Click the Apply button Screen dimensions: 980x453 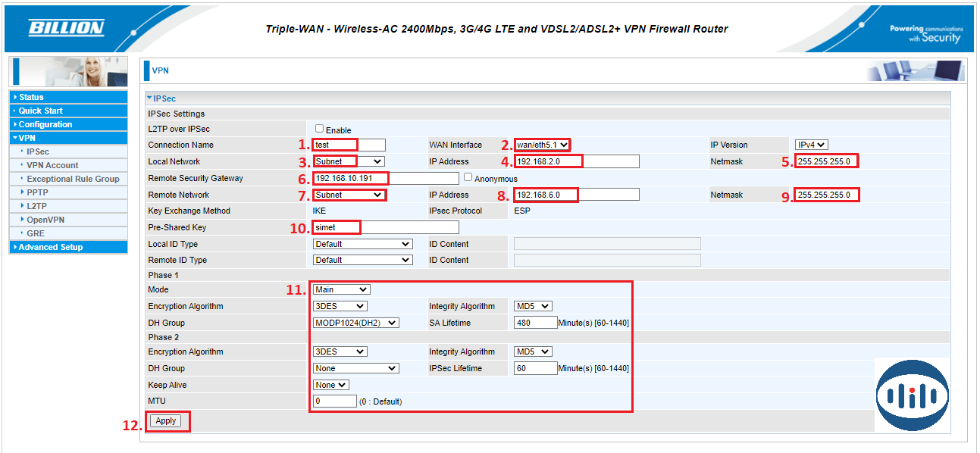click(x=165, y=421)
